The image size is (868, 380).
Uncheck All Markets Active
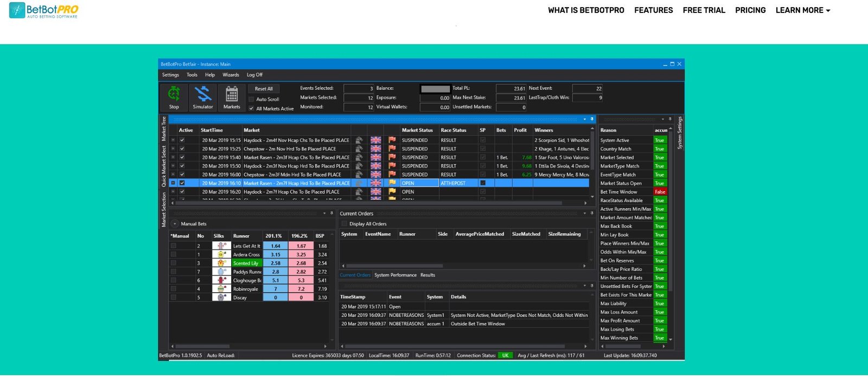tap(251, 108)
